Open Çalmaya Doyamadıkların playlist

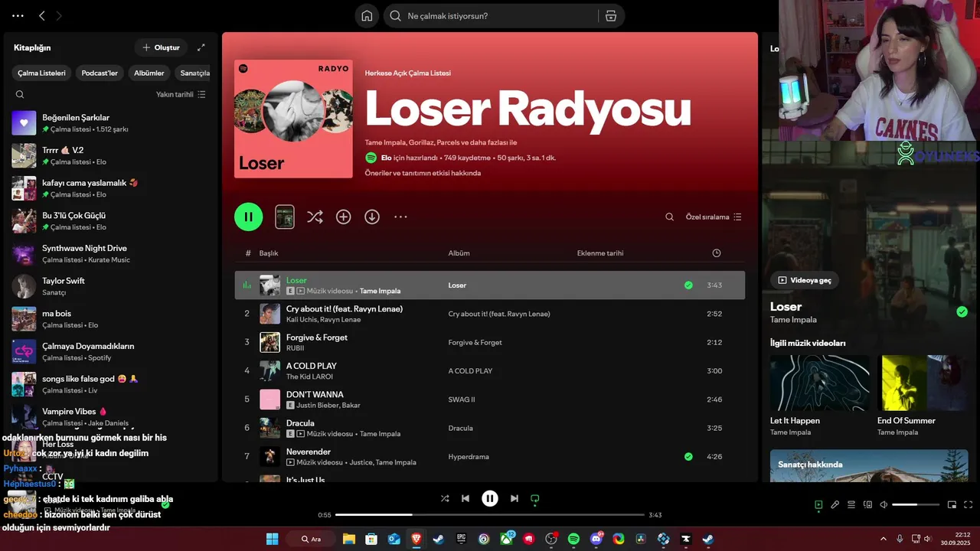[x=111, y=351]
